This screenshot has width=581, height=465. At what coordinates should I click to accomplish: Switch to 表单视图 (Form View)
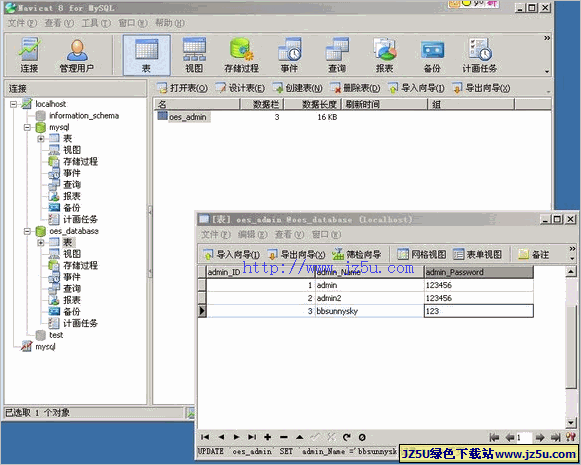pos(477,255)
